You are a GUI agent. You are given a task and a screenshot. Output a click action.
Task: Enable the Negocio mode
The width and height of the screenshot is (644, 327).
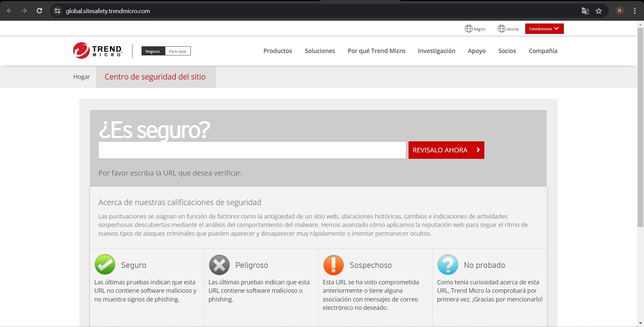(153, 51)
